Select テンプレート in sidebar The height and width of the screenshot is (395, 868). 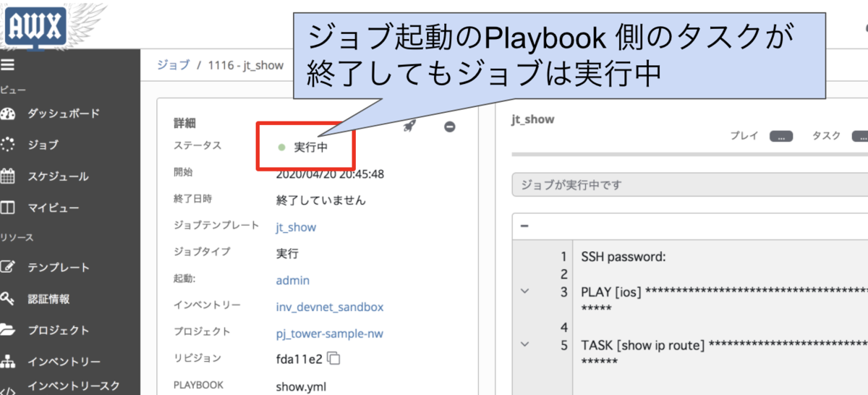[59, 267]
